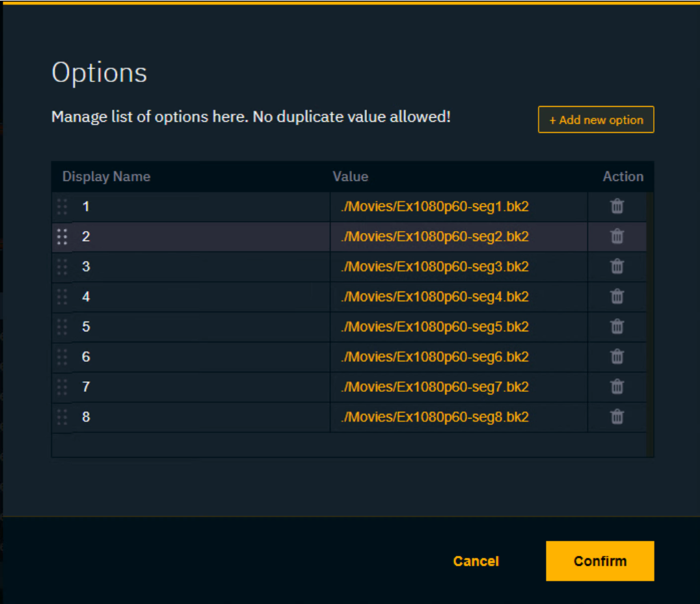
Task: Click the value field for seg1.bk2
Action: (458, 207)
